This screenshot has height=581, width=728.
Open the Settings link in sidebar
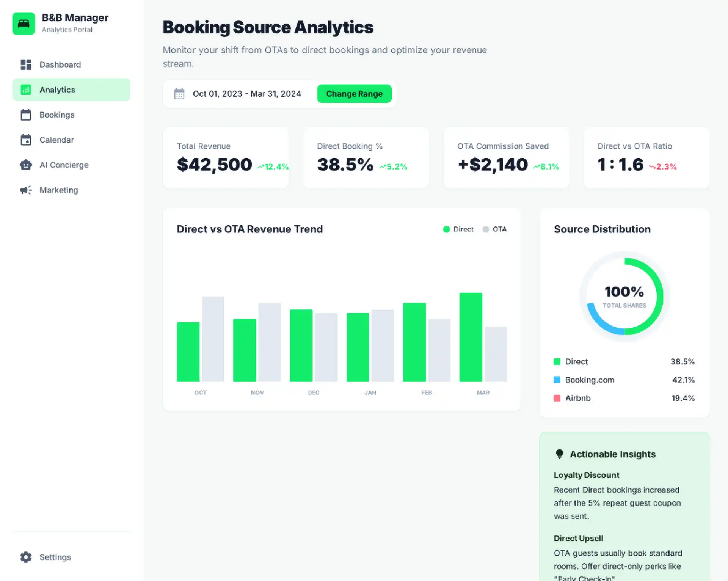click(55, 557)
